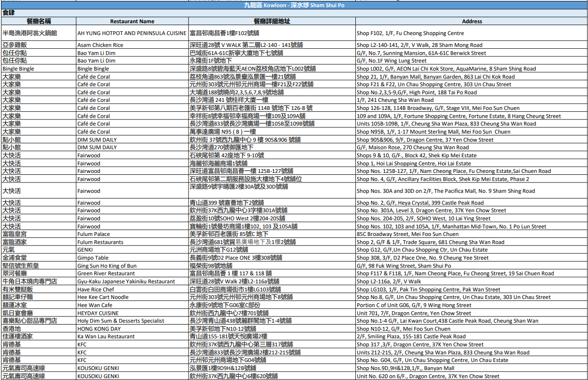Image resolution: width=588 pixels, height=380 pixels.
Task: Select the Hee Wan Cafe cell
Action: (x=132, y=305)
